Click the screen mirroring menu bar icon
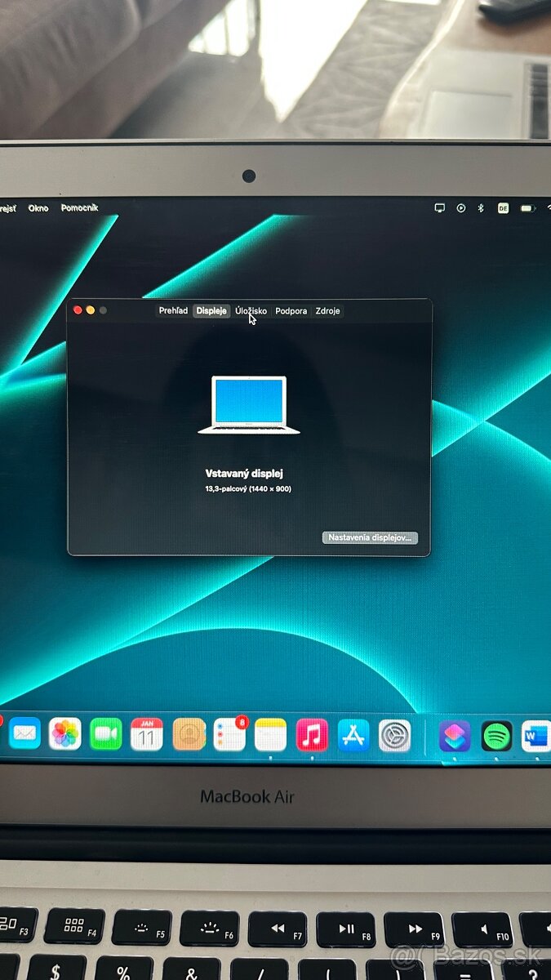 pos(440,208)
